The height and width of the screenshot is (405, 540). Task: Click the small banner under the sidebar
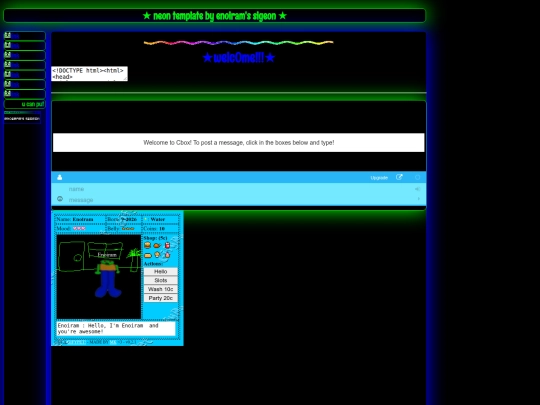(x=22, y=117)
